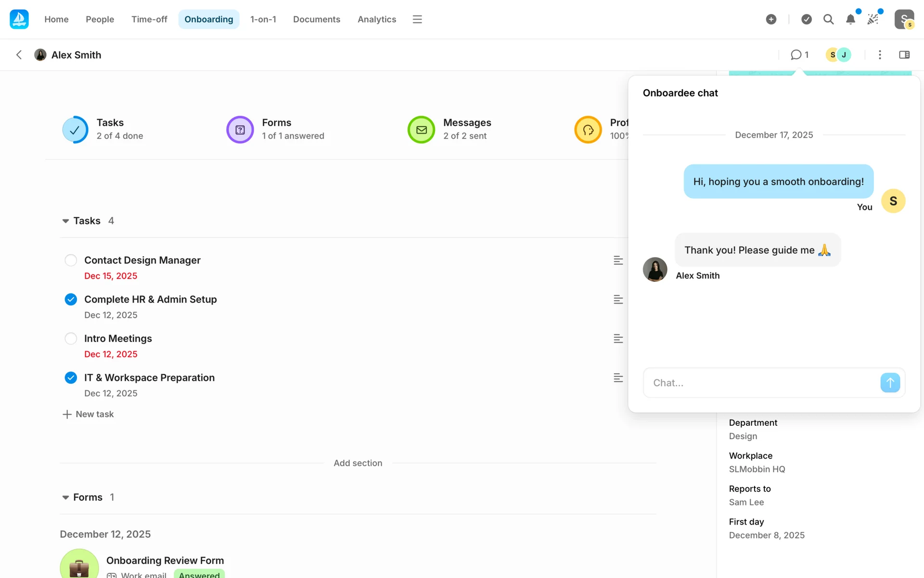The height and width of the screenshot is (578, 924).
Task: Go back using the left arrow
Action: tap(19, 55)
